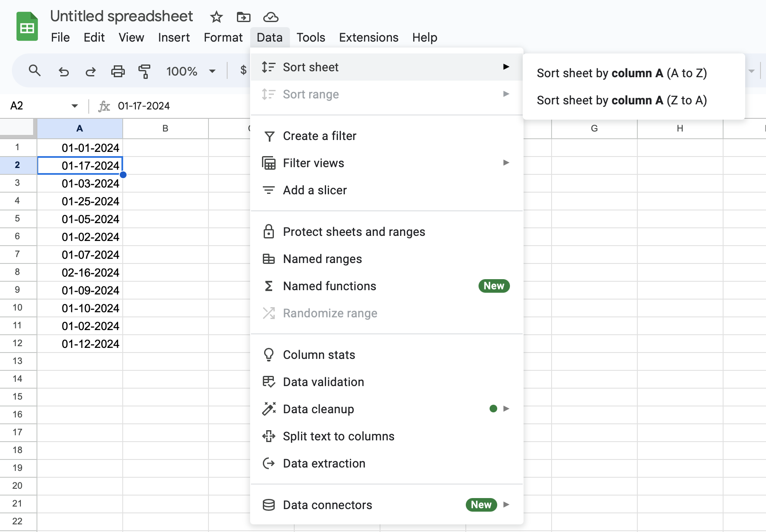Click the Create a filter funnel icon

(269, 136)
